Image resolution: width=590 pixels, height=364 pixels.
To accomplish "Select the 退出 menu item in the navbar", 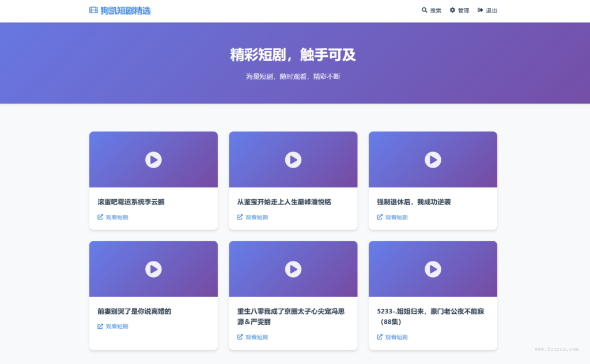I will pyautogui.click(x=492, y=10).
